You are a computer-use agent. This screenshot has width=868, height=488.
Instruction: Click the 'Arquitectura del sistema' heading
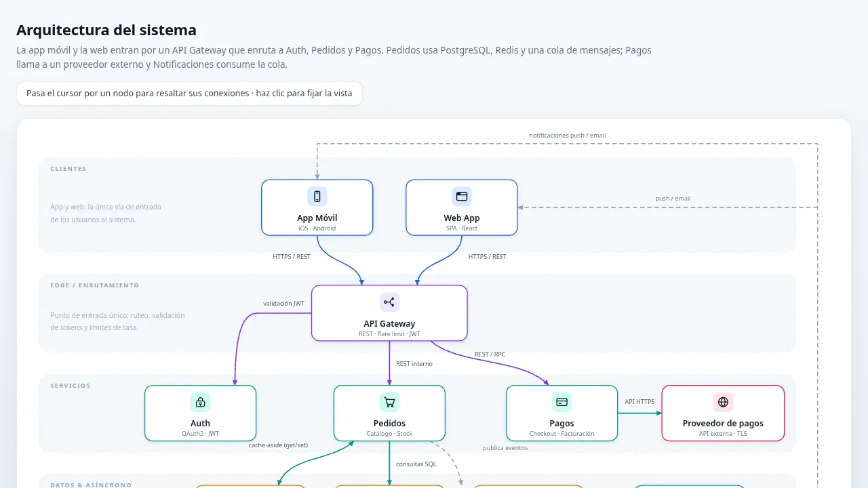[106, 30]
